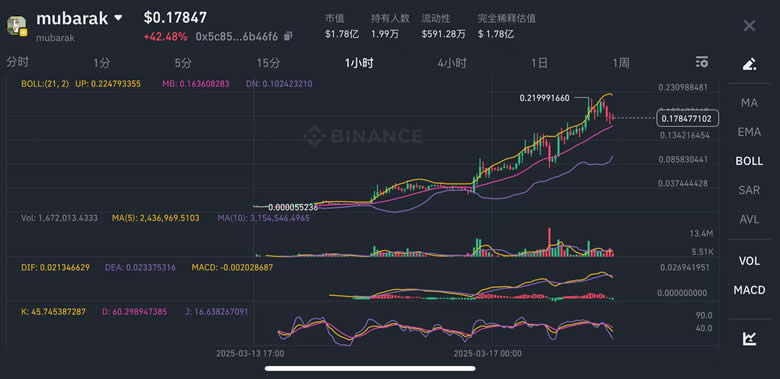Toggle the SAR indicator
The image size is (780, 379).
coord(749,190)
